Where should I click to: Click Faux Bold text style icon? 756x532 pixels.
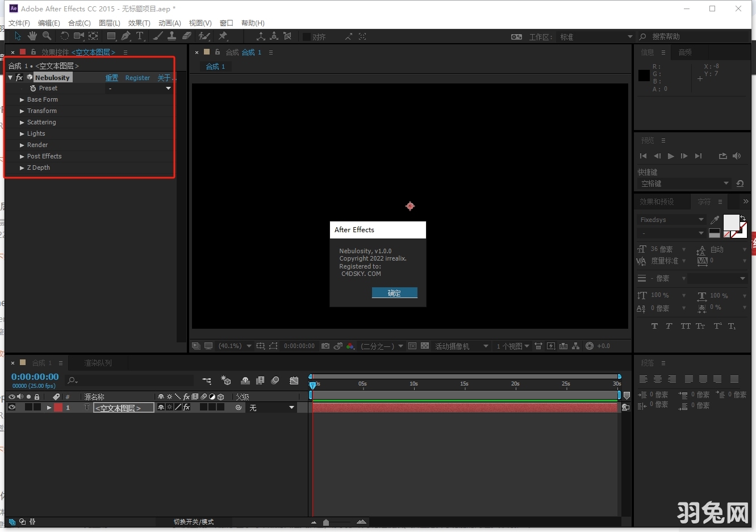click(x=654, y=326)
